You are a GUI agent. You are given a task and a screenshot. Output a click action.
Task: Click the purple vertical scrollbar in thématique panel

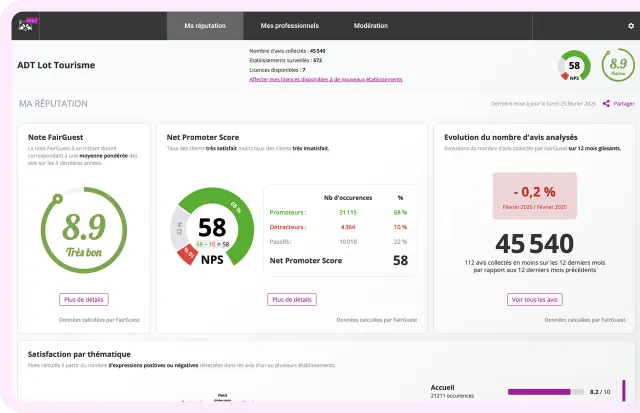[624, 391]
